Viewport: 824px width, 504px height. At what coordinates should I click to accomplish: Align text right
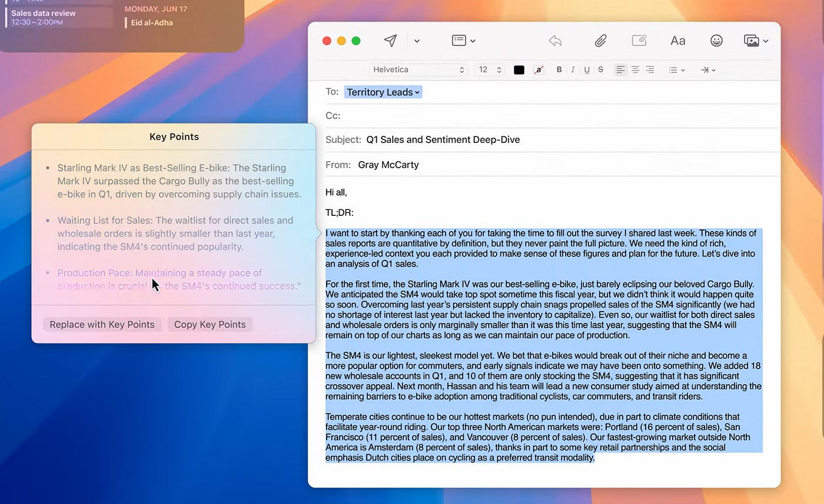[650, 69]
